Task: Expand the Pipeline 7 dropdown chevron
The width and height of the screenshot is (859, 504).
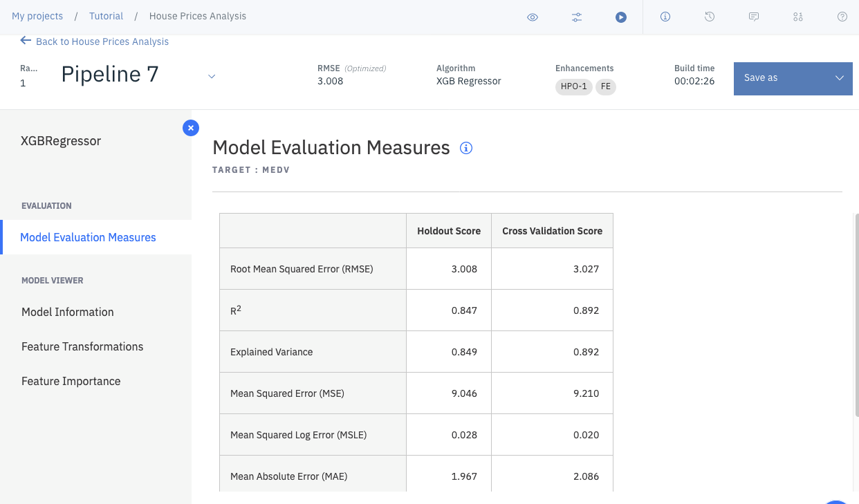Action: [x=212, y=76]
